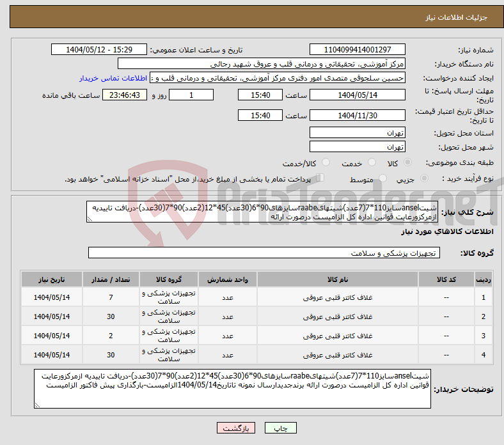504x445 pixels.
Task: Click the response deadline time 15:40 field
Action: tap(260, 95)
